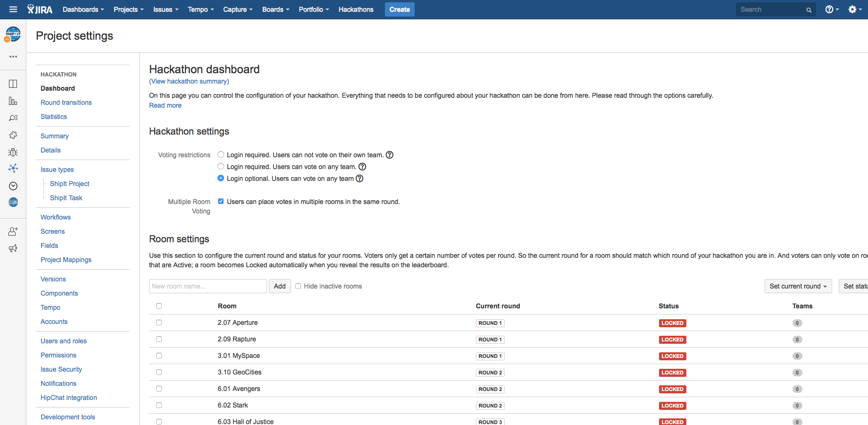Show help for 'Login optional' option

tap(359, 178)
